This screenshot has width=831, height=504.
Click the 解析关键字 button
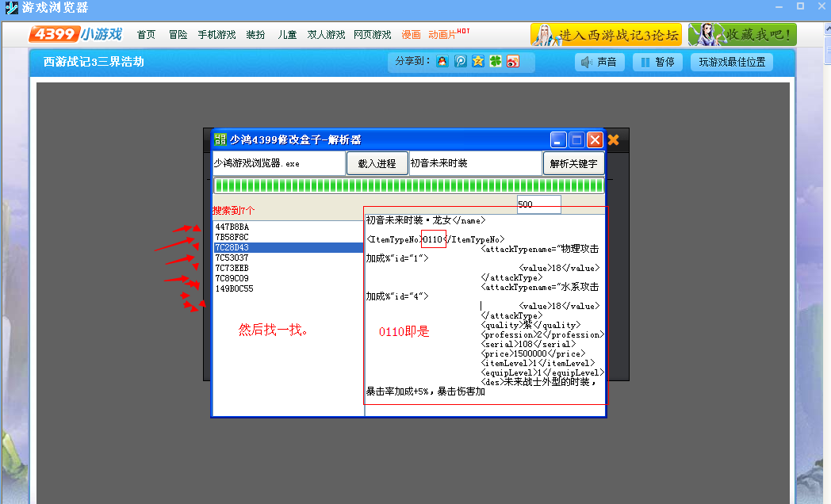point(573,163)
